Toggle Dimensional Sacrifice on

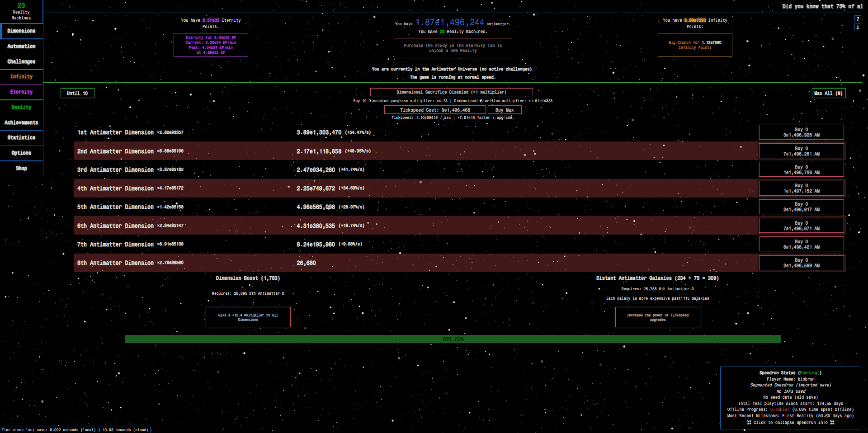452,92
